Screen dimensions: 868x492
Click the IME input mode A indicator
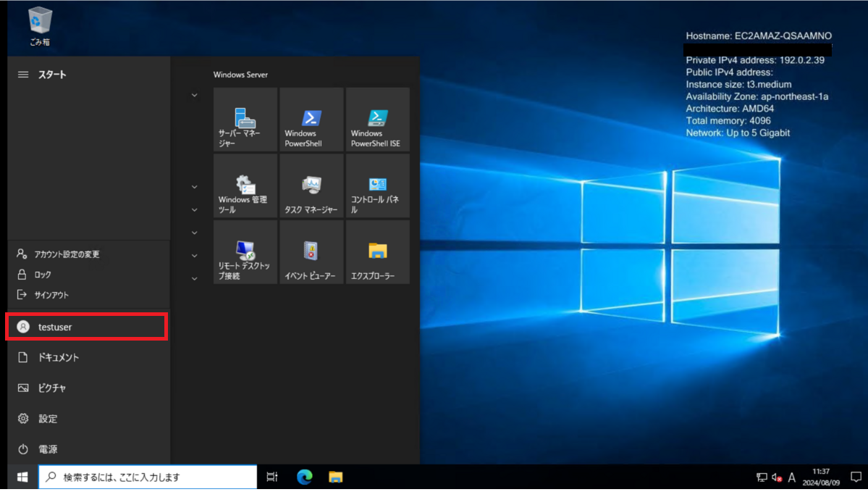pos(791,478)
